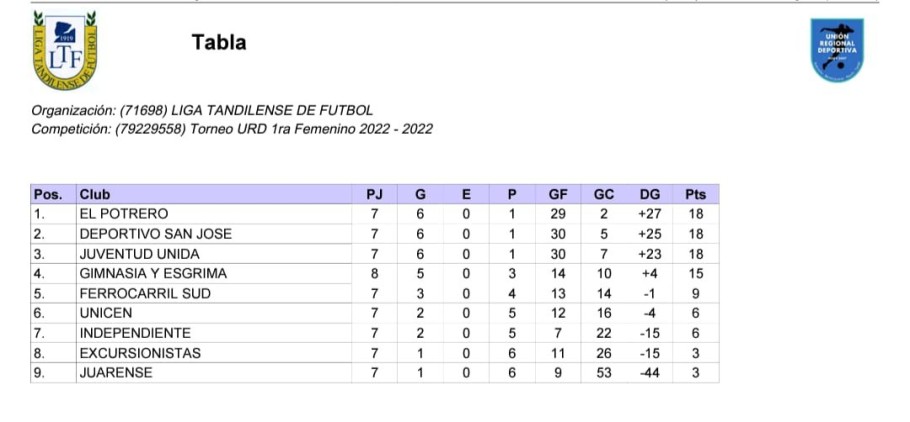Click the Unión Regional Deportiva badge
Screen dimensions: 910x422
tap(837, 50)
